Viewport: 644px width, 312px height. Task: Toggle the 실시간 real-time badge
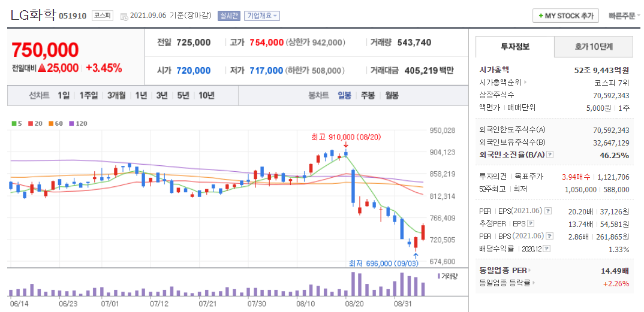pos(229,16)
